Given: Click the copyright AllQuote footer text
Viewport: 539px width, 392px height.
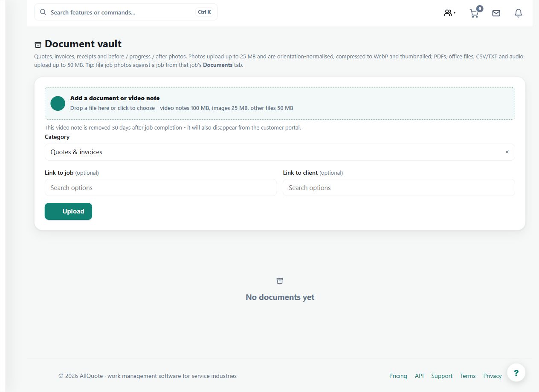Looking at the screenshot, I should click(x=148, y=376).
